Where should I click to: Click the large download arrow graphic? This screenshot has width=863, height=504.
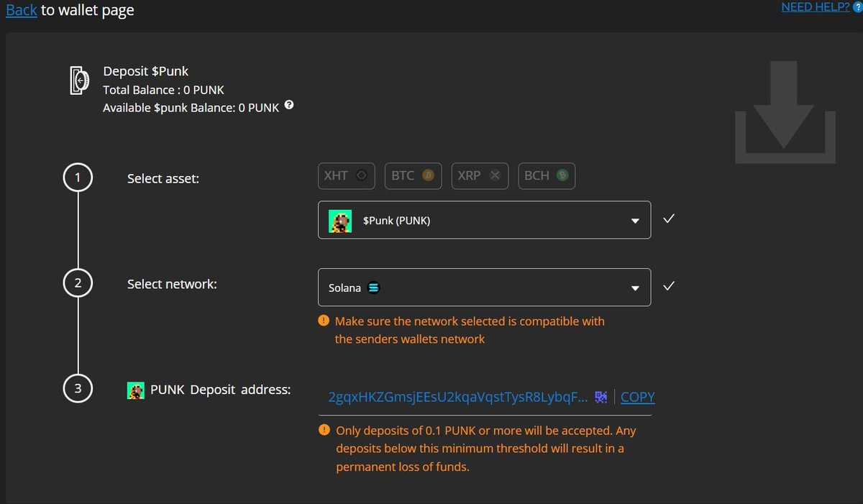click(x=785, y=111)
